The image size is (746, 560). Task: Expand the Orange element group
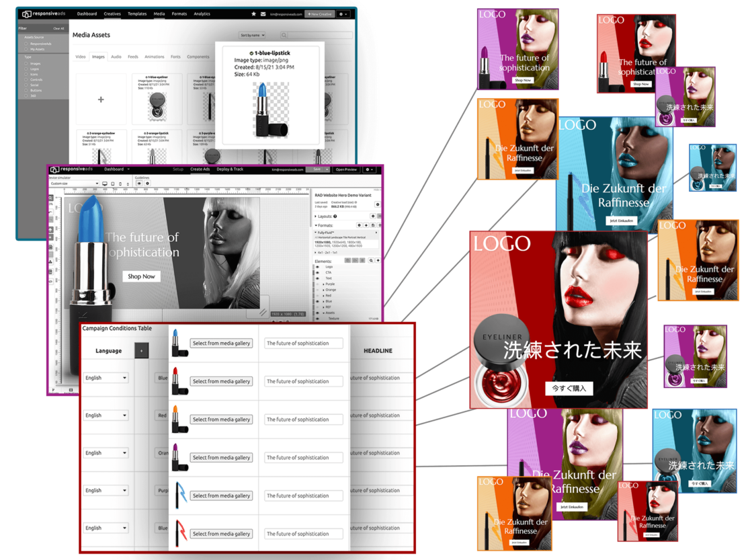(x=323, y=290)
